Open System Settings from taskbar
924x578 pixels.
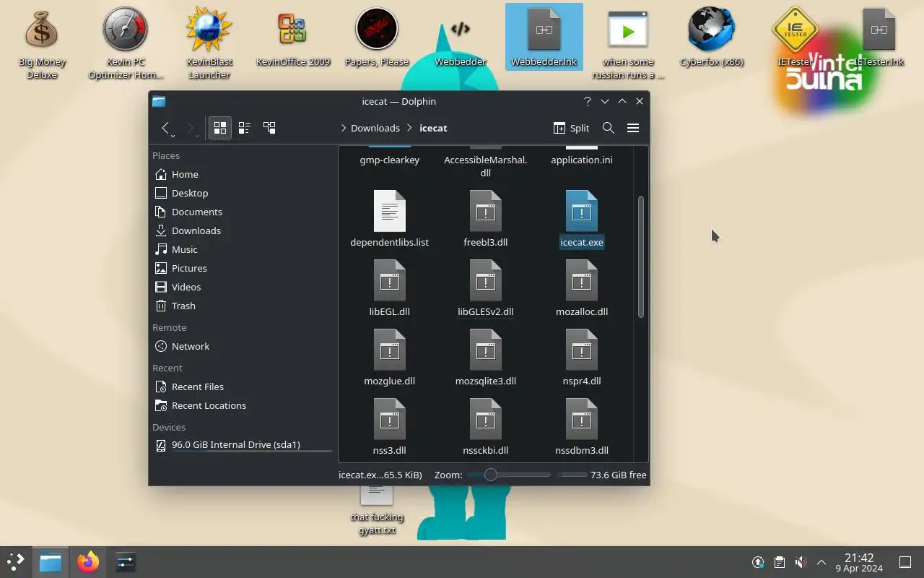(x=126, y=562)
